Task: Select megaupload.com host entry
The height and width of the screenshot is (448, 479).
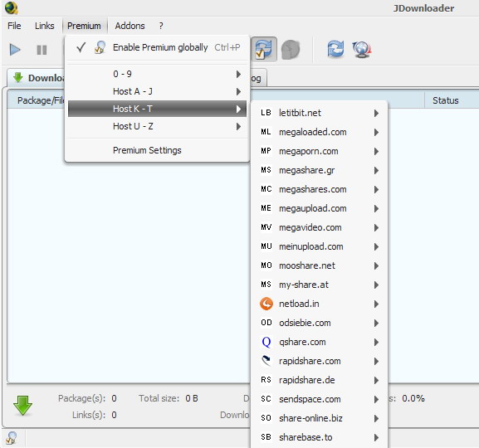Action: pyautogui.click(x=319, y=208)
